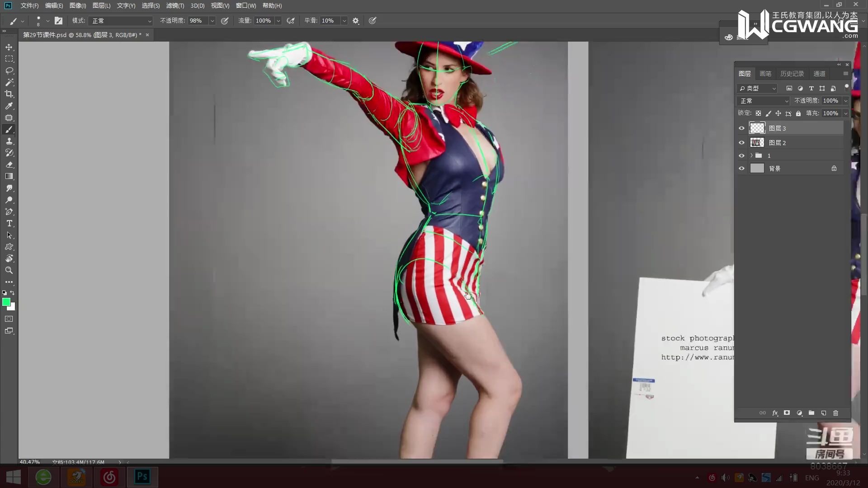Viewport: 868px width, 488px height.
Task: Select the Horizontal Type tool
Action: click(9, 224)
